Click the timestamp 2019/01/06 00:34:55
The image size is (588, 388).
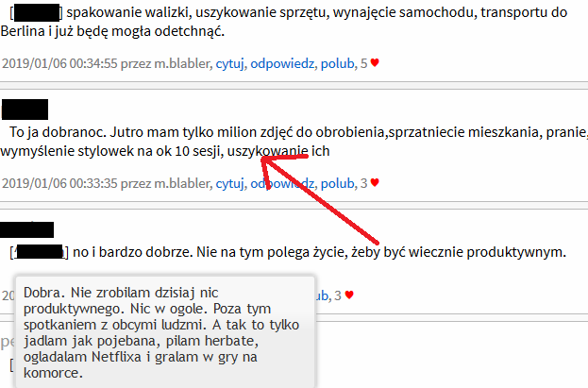pos(59,63)
